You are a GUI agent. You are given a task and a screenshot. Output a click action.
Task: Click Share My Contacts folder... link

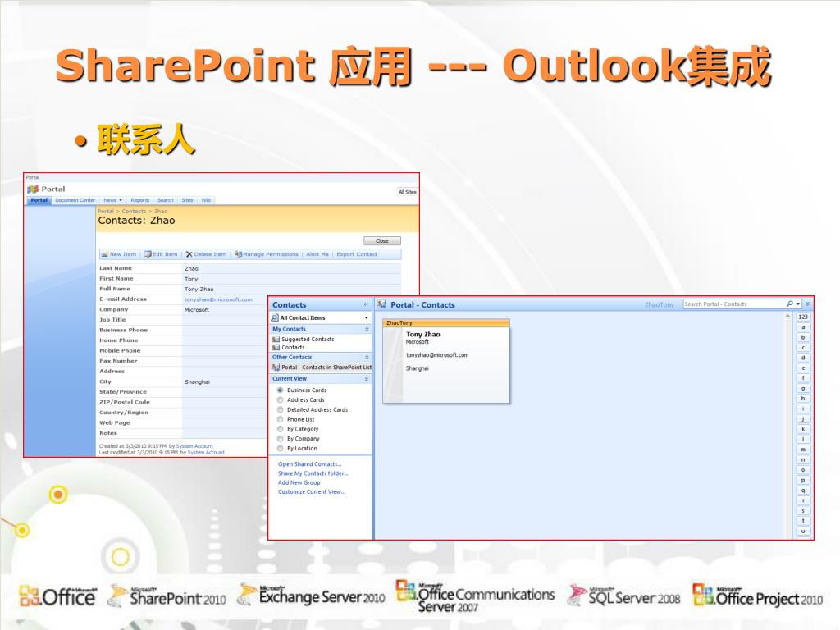(x=313, y=473)
